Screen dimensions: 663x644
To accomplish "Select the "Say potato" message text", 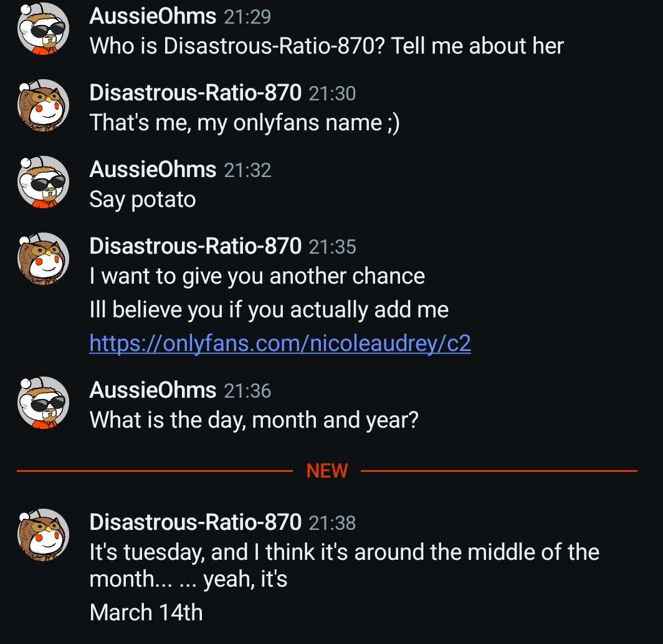I will coord(143,199).
